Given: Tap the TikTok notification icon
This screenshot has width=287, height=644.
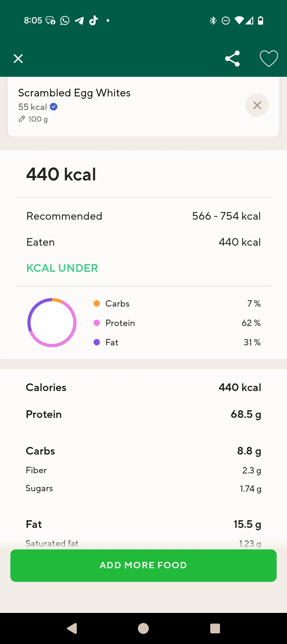Looking at the screenshot, I should pyautogui.click(x=94, y=20).
